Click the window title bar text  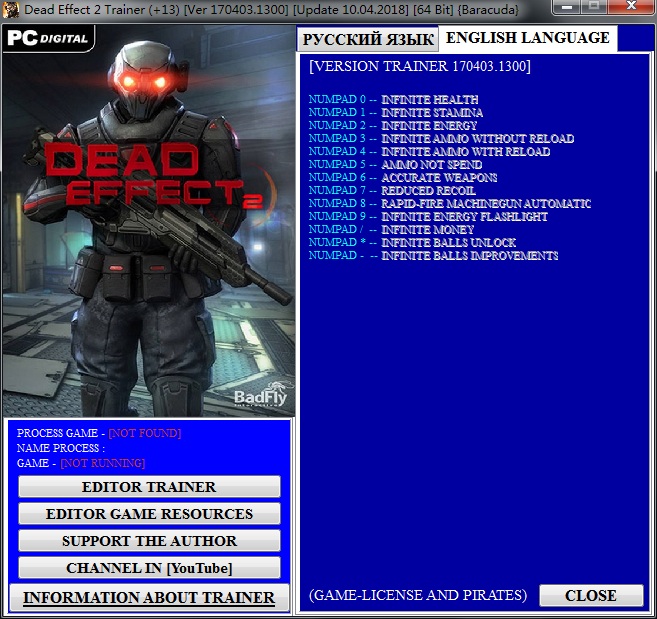tap(272, 9)
